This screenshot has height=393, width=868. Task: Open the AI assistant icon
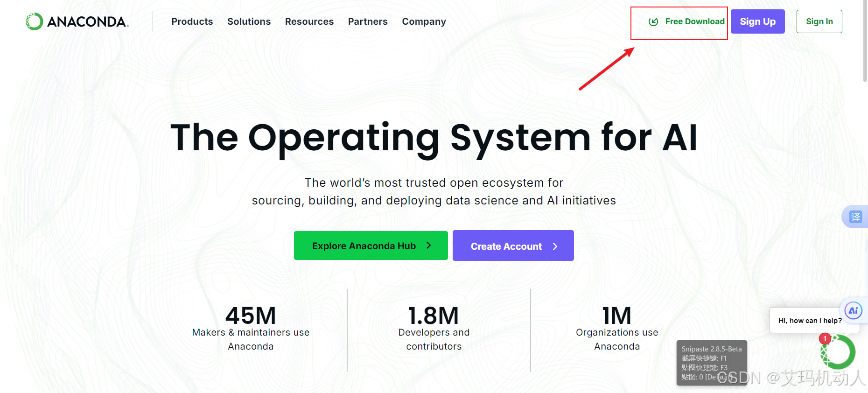coord(853,310)
